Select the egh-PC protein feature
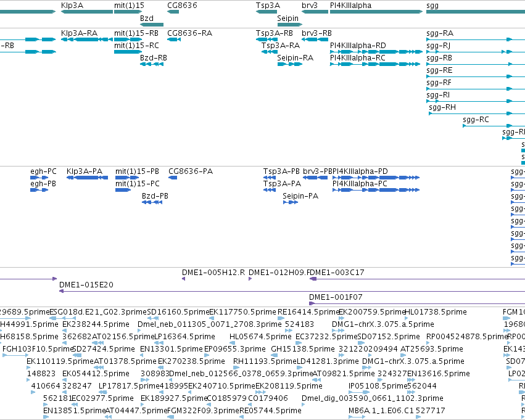The width and height of the screenshot is (525, 420). (x=39, y=178)
